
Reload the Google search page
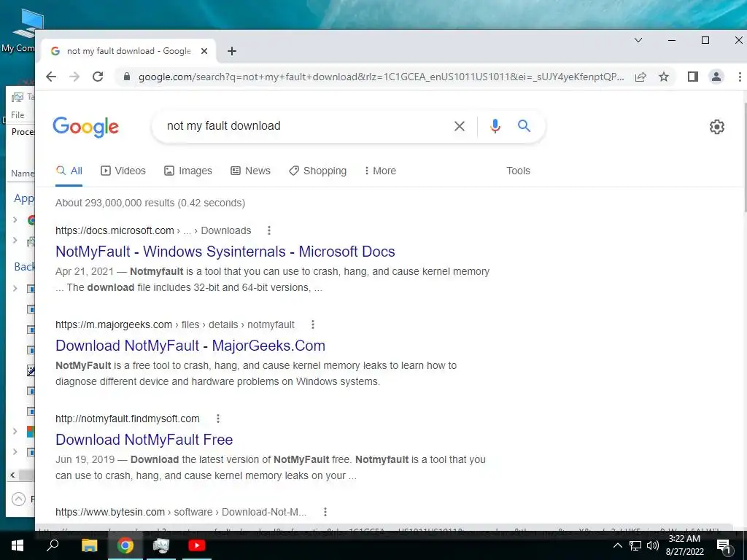pyautogui.click(x=98, y=77)
